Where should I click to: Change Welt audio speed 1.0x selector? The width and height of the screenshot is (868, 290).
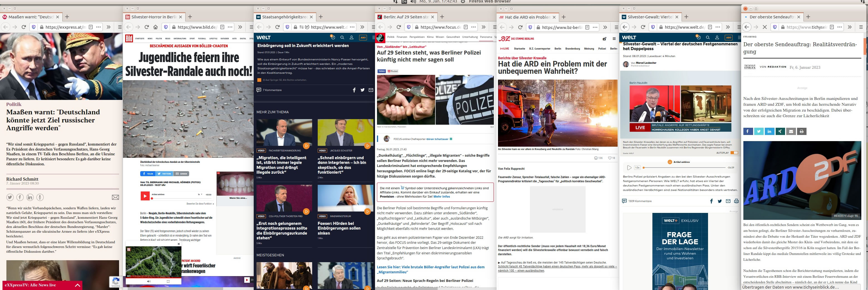(637, 168)
